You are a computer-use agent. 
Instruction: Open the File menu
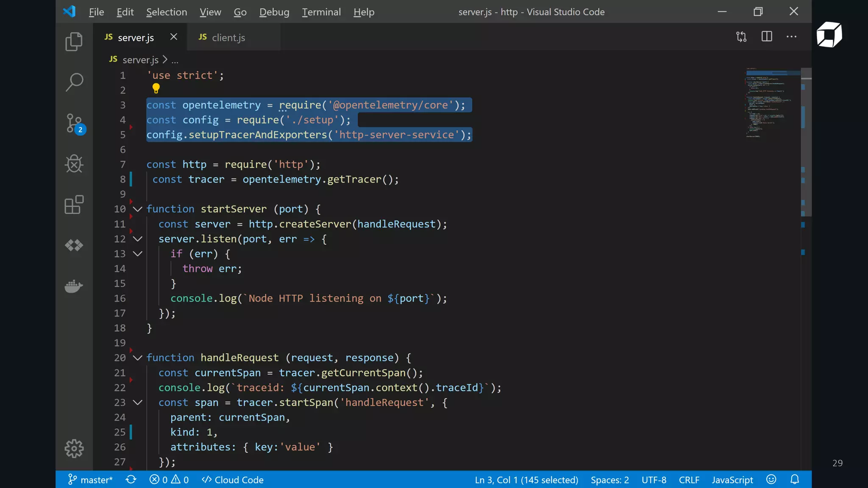point(96,12)
